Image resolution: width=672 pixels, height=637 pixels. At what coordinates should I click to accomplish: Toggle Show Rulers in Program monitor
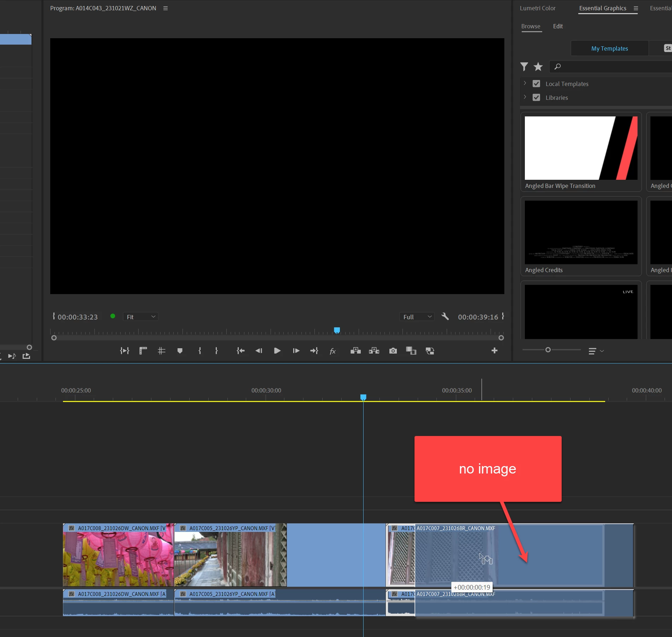tap(143, 351)
